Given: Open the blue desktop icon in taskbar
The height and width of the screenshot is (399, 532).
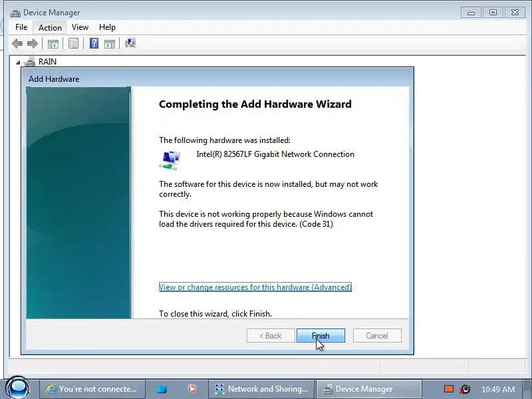Looking at the screenshot, I should tap(162, 389).
